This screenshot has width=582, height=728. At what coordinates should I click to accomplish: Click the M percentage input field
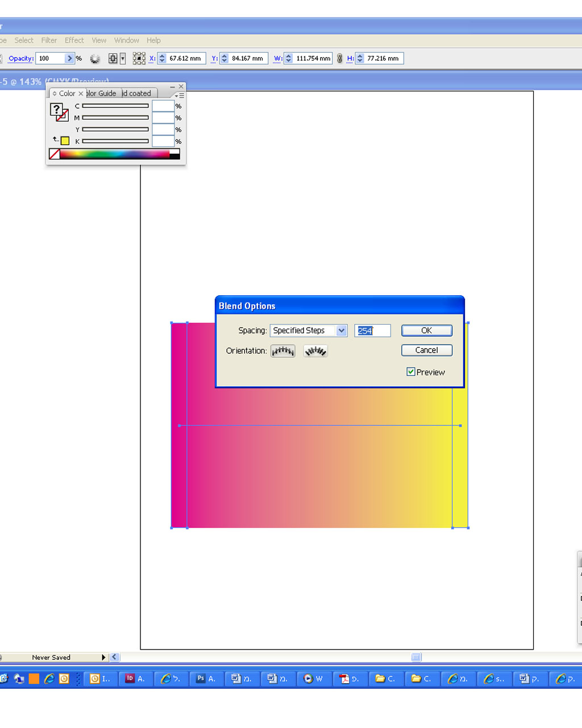[x=163, y=118]
